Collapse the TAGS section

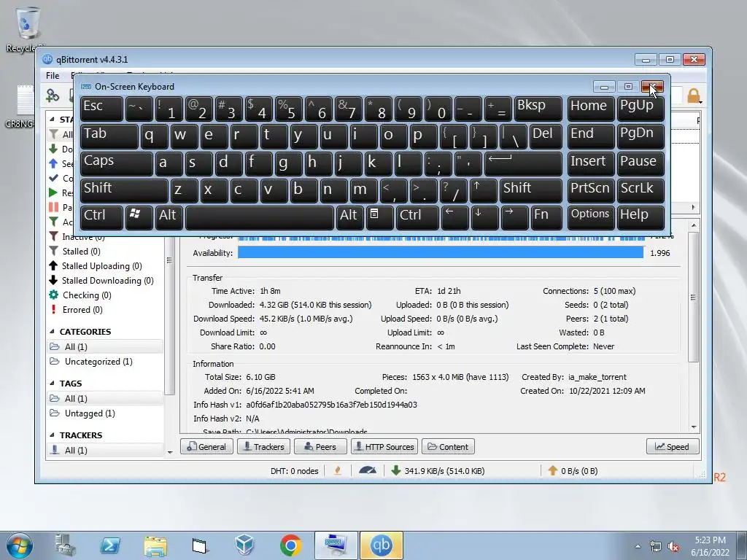(x=52, y=384)
